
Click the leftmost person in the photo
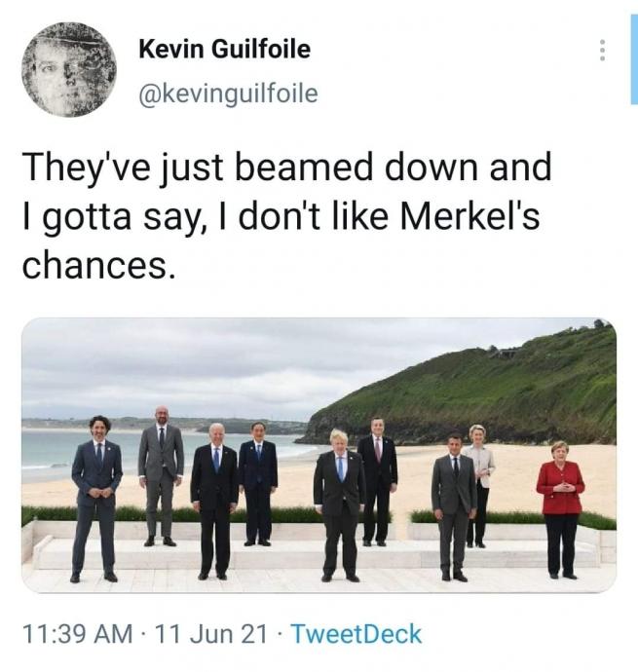point(96,497)
